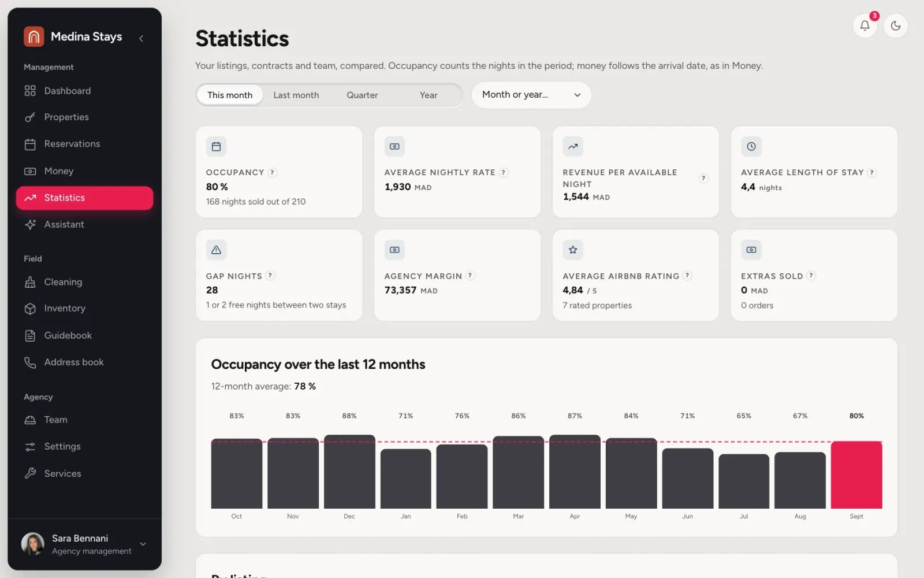Show help for Occupancy metric

(273, 173)
